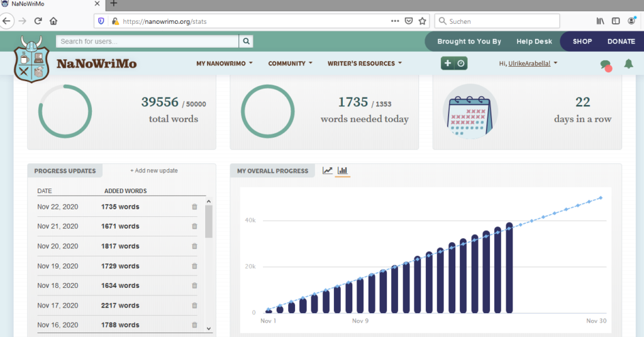Screen dimensions: 644x337
Task: Delete the Nov 20, 2020 update
Action: pos(195,246)
